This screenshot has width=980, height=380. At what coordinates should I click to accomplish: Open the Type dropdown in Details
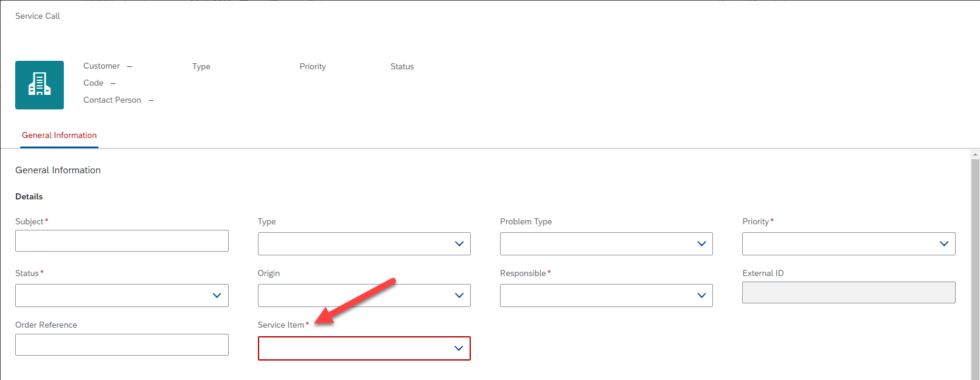pyautogui.click(x=364, y=244)
